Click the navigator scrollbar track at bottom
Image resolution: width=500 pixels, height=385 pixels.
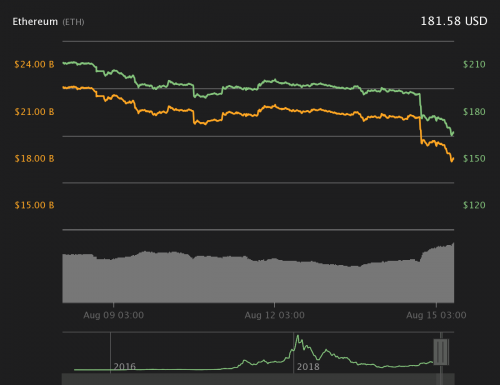tap(258, 379)
